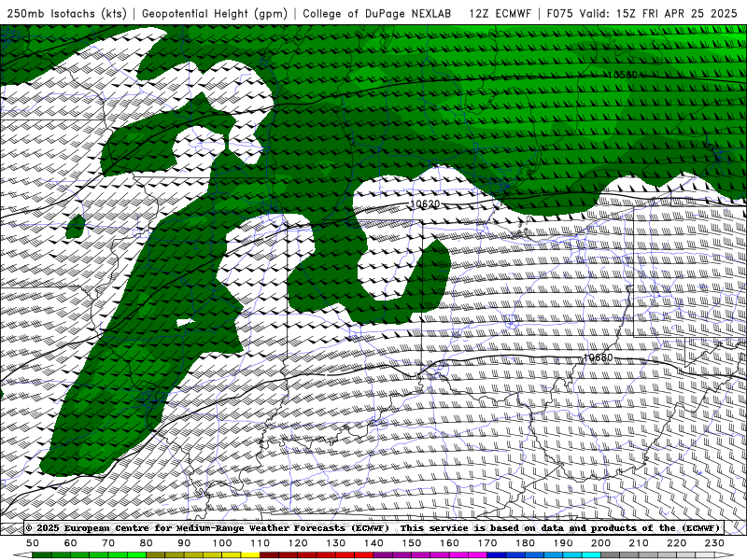Click the "12Z ECMWF" model run label
The width and height of the screenshot is (747, 560).
click(x=500, y=13)
